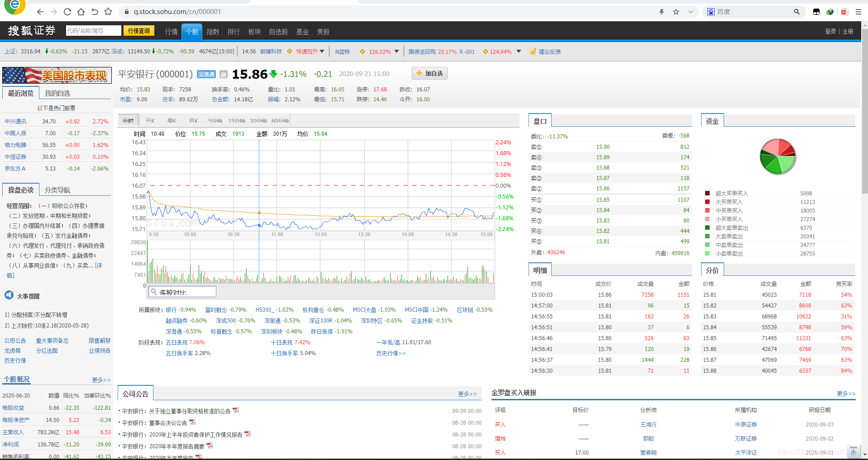Open the PDF icon for 董事会决议公告

pyautogui.click(x=192, y=422)
